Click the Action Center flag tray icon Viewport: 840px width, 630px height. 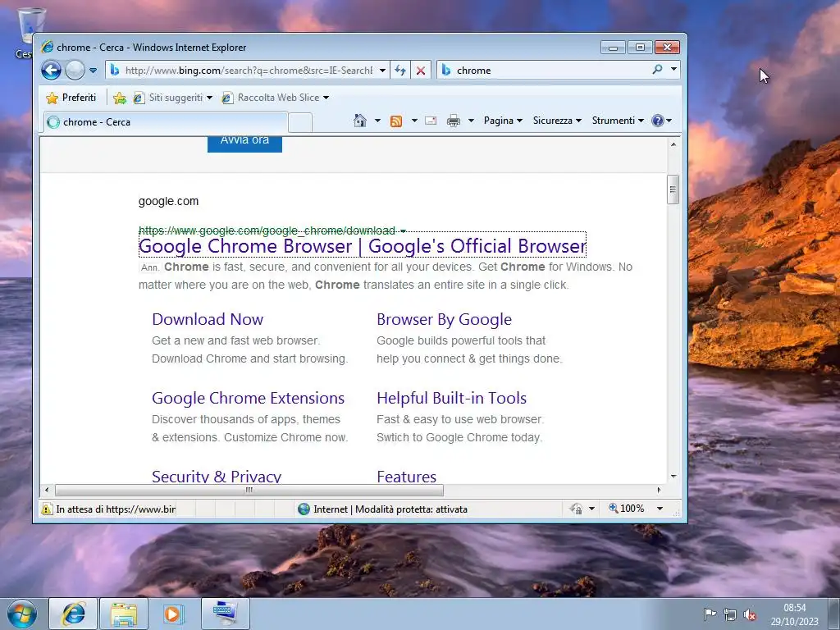tap(710, 614)
